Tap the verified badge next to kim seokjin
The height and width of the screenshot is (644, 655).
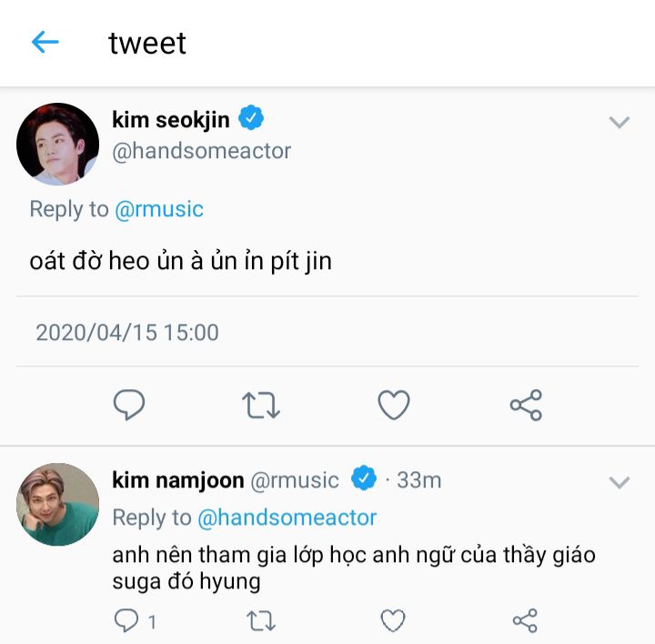[x=251, y=118]
